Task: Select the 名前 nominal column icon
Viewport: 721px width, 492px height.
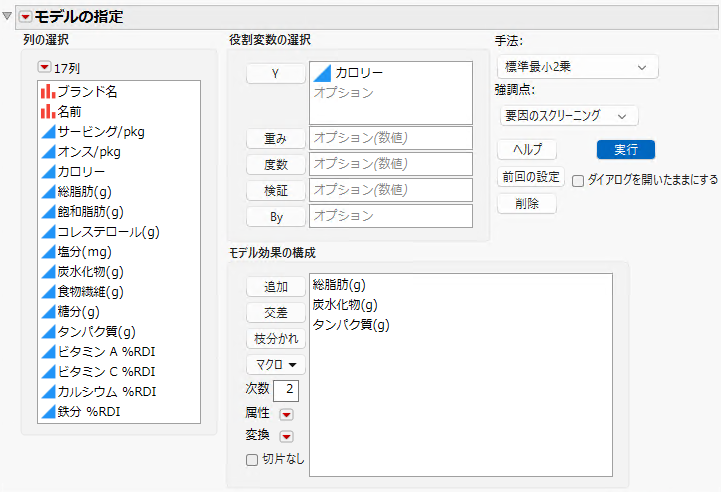Action: coord(48,111)
